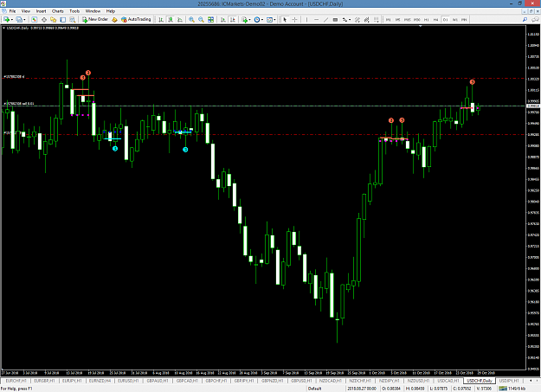Open the Tools menu
Viewport: 541px width, 392px height.
(x=74, y=11)
